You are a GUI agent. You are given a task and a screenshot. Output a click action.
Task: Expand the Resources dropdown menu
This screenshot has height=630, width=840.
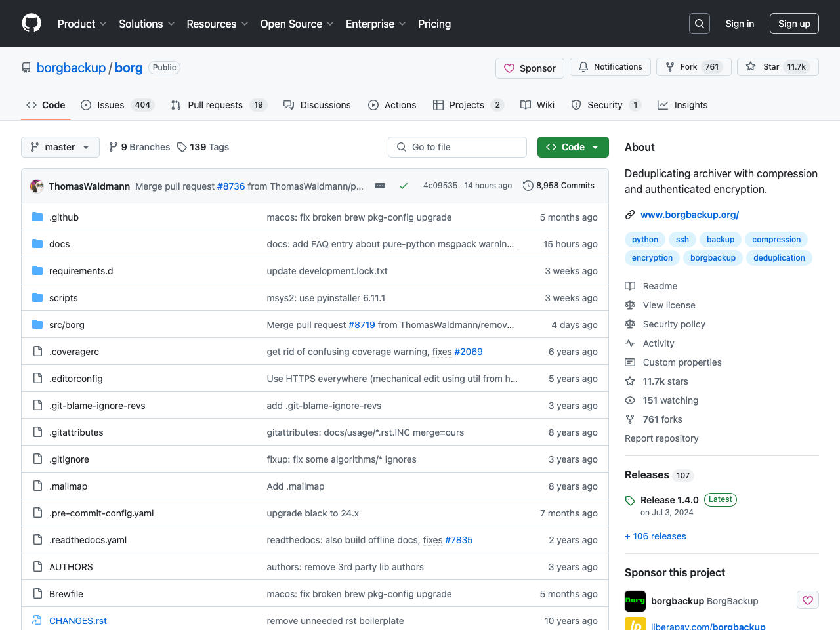pyautogui.click(x=217, y=24)
